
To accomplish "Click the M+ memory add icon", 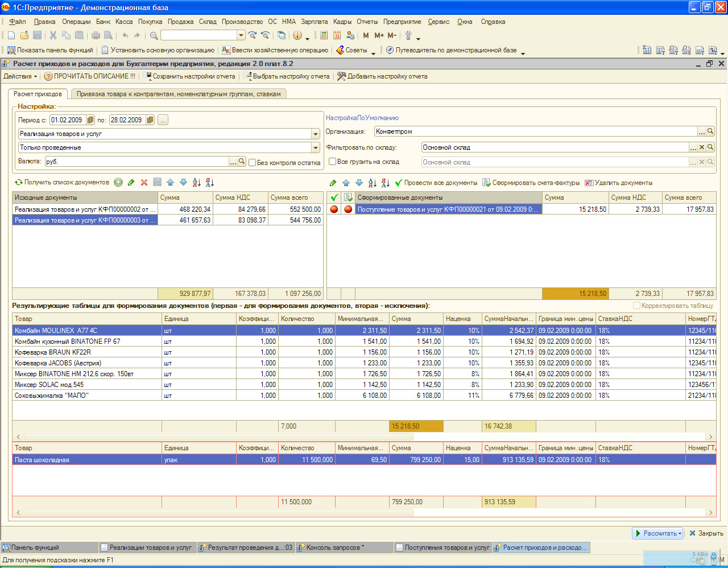I will point(379,35).
